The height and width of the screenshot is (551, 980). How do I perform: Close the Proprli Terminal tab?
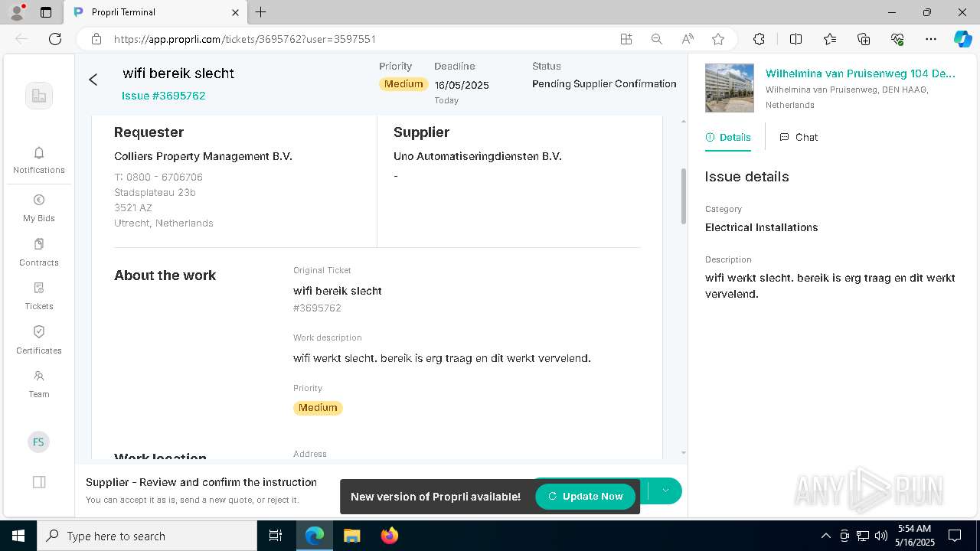tap(235, 12)
